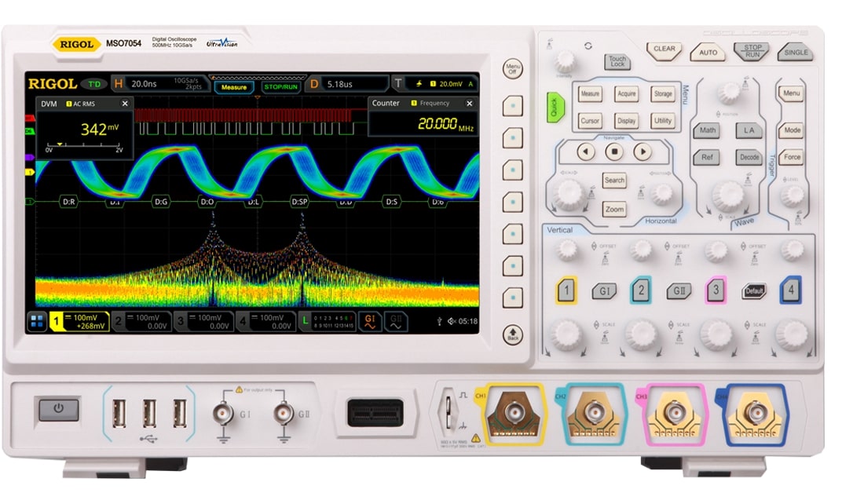Open the function navigation grid icon on screen
The height and width of the screenshot is (504, 864).
click(x=37, y=321)
